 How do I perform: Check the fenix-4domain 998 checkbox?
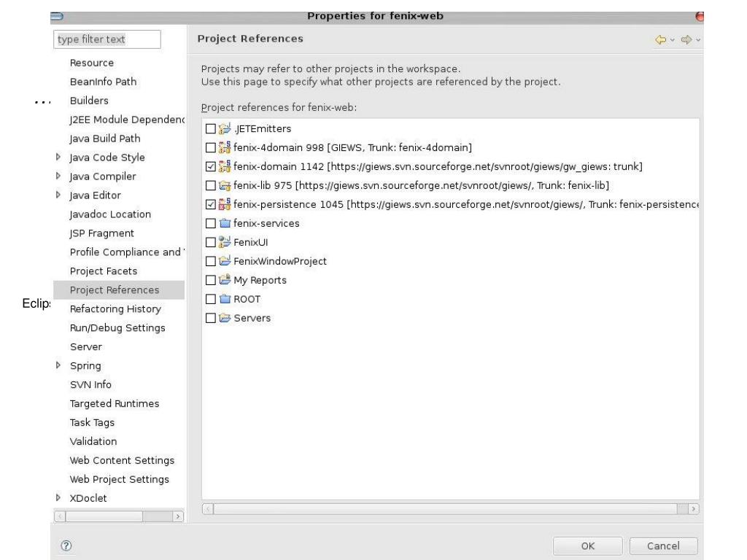(211, 147)
